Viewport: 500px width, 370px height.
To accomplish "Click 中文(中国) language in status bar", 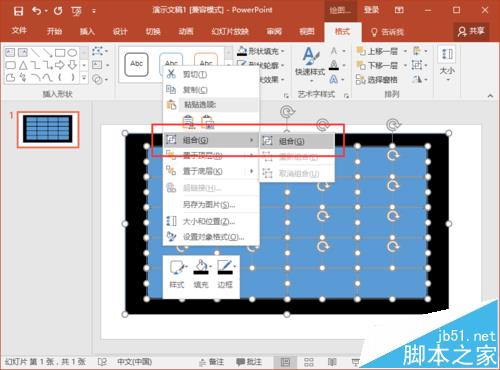I will [134, 362].
